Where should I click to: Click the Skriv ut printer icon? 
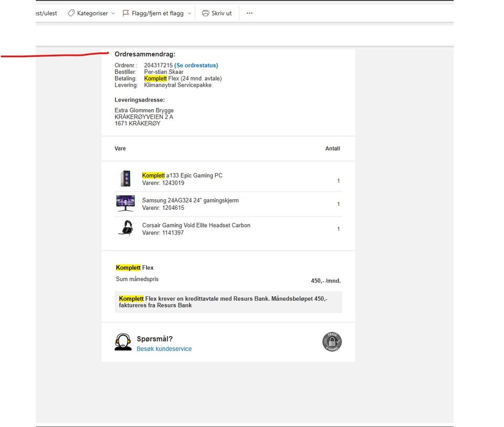click(205, 13)
